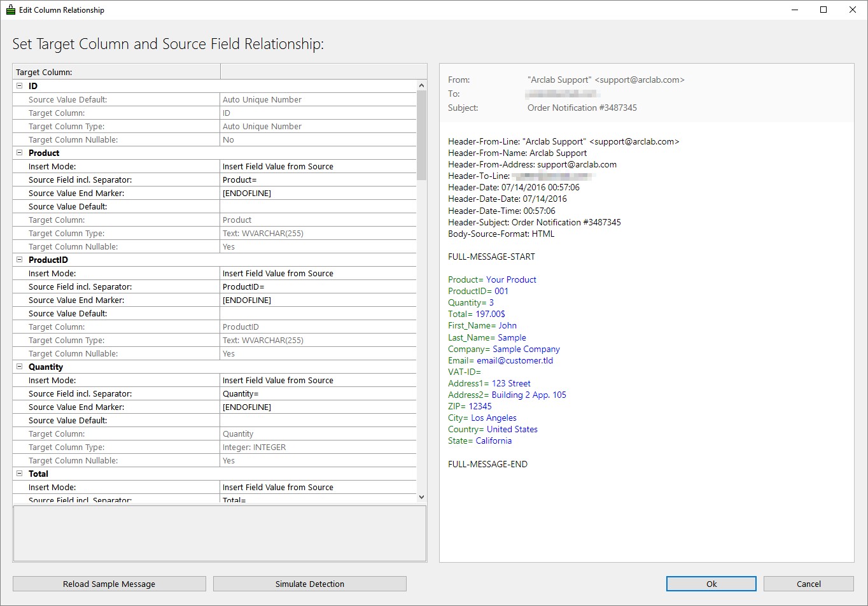Click the 'Email= email@customer.tld' line in sample message
Viewport: 868px width, 606px height.
click(500, 360)
